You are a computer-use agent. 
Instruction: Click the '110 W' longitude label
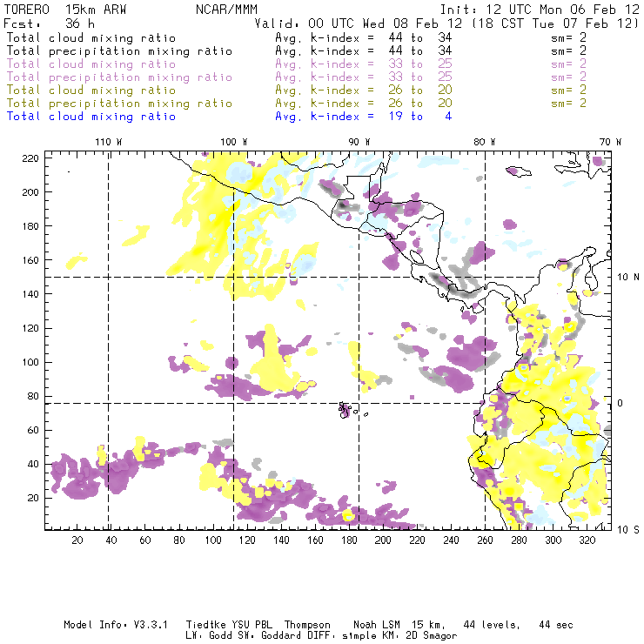pyautogui.click(x=109, y=142)
